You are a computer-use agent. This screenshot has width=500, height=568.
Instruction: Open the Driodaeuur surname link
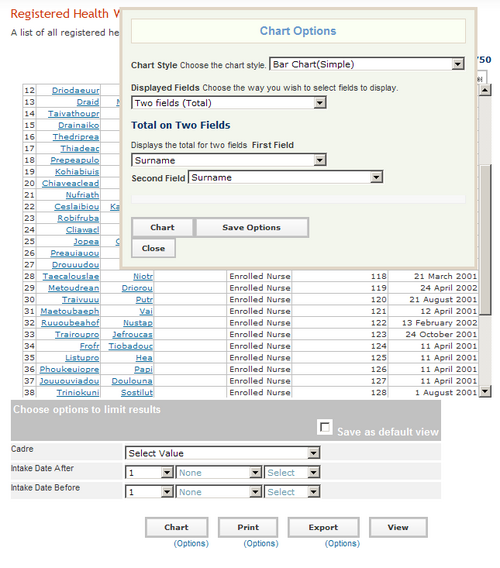click(x=75, y=90)
